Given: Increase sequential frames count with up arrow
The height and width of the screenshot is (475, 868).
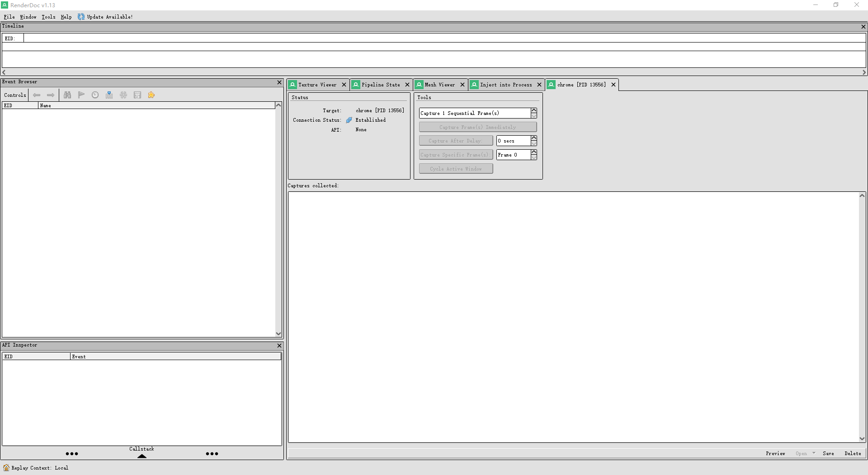Looking at the screenshot, I should point(534,110).
